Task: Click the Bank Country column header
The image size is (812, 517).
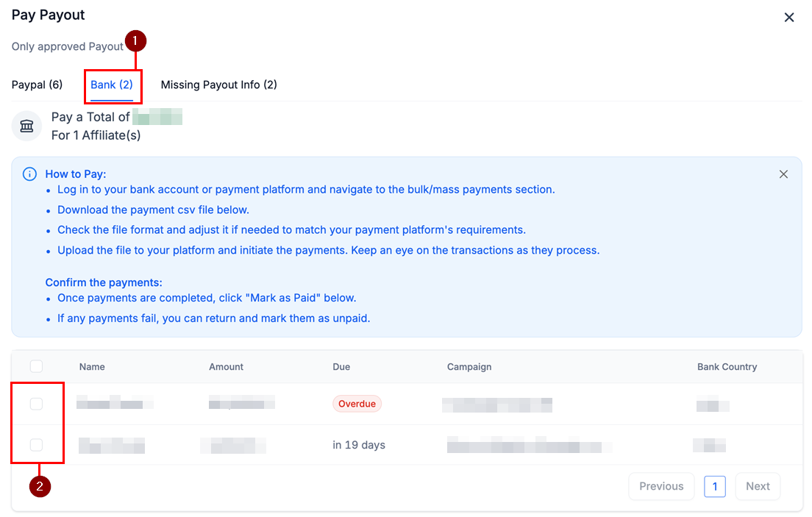Action: coord(727,366)
